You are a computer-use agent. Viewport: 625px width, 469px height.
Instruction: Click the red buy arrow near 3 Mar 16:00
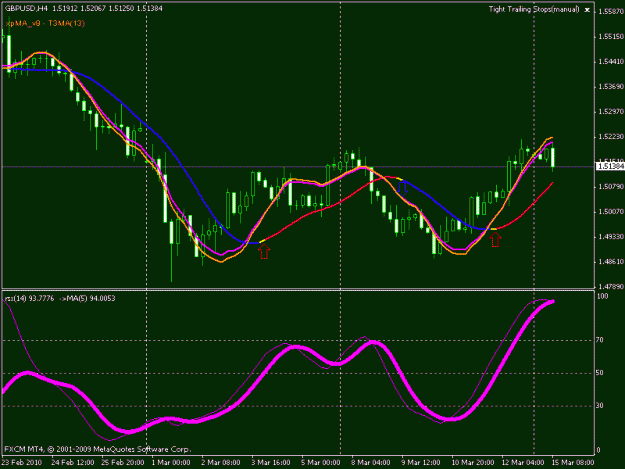tap(264, 251)
